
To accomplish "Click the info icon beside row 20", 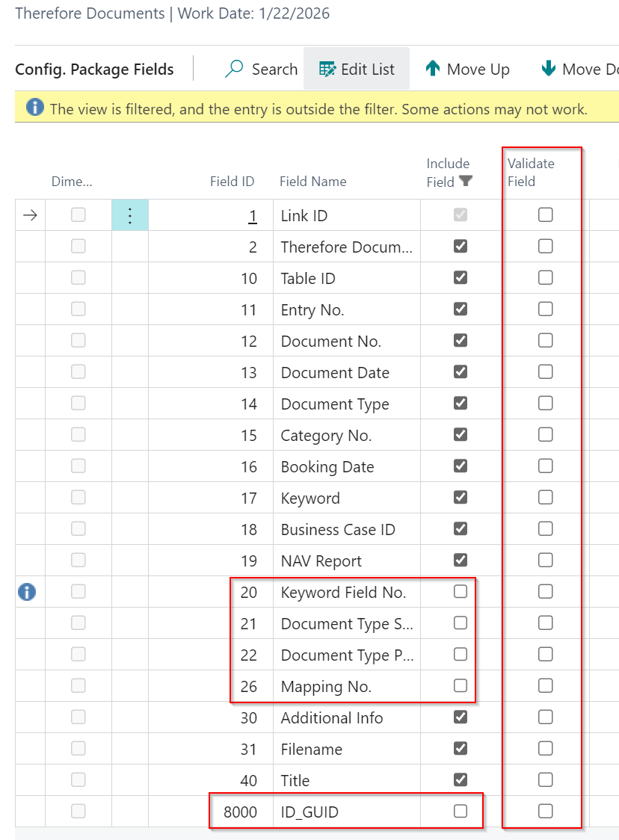I will click(26, 592).
